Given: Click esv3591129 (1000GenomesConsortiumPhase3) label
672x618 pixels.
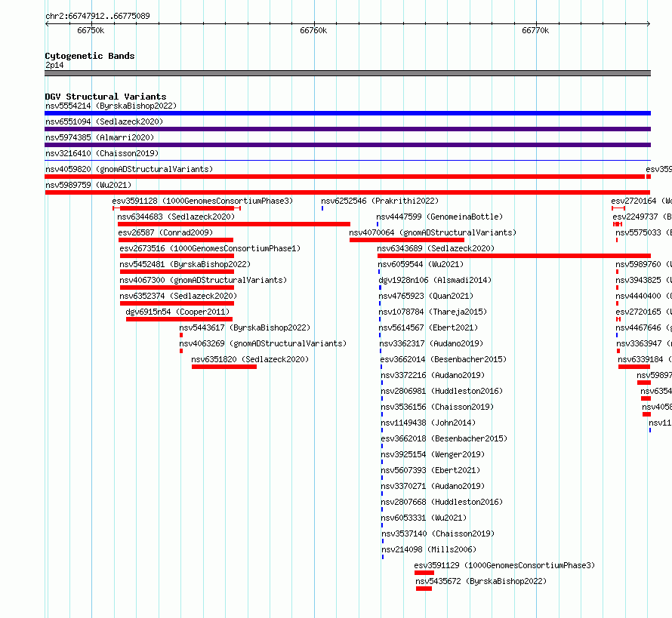Looking at the screenshot, I should click(504, 565).
